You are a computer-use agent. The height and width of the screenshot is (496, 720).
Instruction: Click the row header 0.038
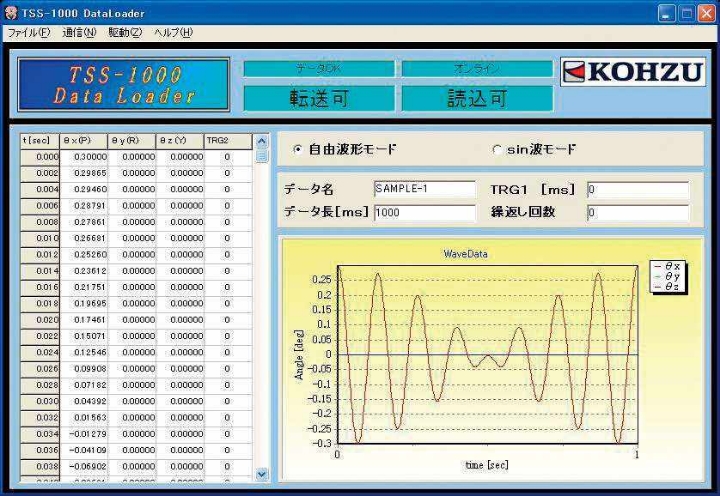point(40,467)
